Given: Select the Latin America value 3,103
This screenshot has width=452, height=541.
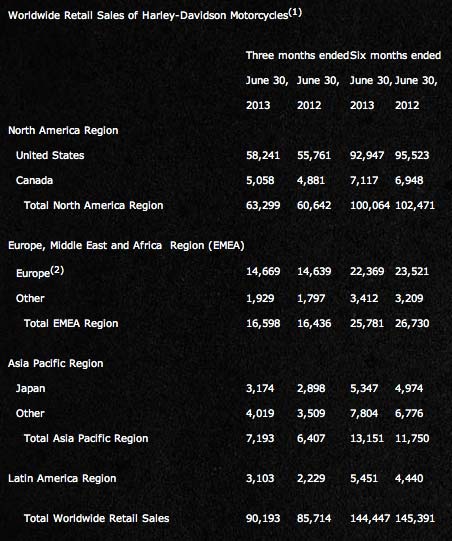Looking at the screenshot, I should point(260,479).
